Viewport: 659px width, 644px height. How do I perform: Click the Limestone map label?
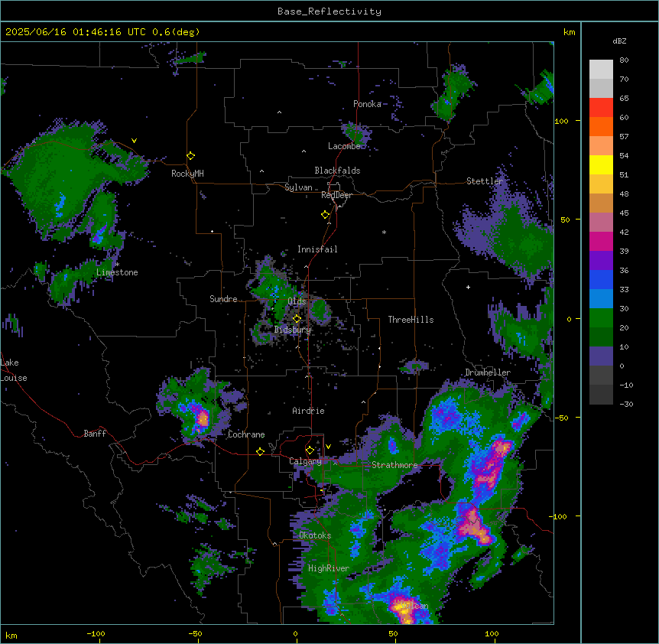[x=117, y=272]
